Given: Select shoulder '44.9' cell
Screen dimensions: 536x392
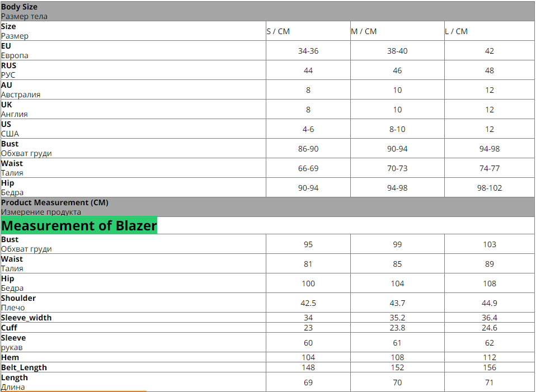Looking at the screenshot, I should click(490, 303).
